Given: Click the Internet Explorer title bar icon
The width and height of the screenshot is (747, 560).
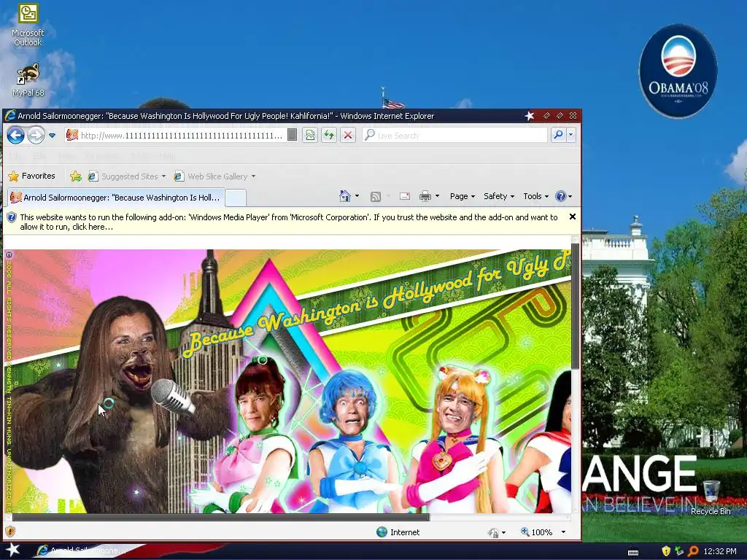Looking at the screenshot, I should coord(9,116).
